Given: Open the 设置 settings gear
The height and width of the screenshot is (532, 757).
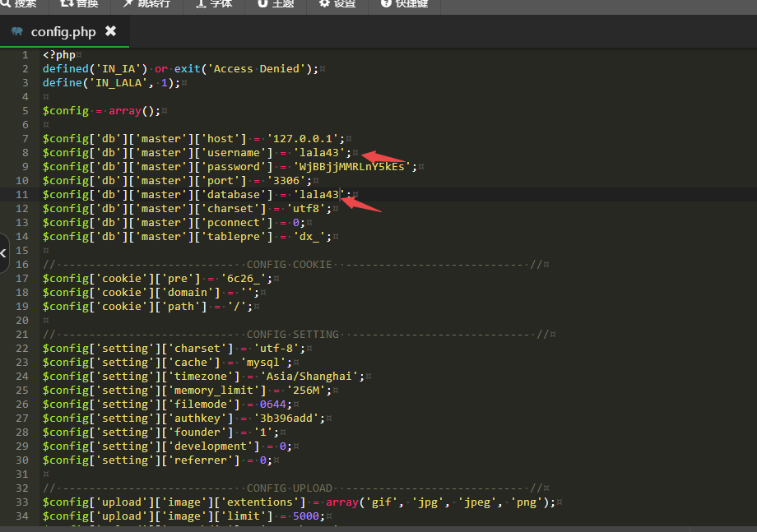Looking at the screenshot, I should click(337, 4).
